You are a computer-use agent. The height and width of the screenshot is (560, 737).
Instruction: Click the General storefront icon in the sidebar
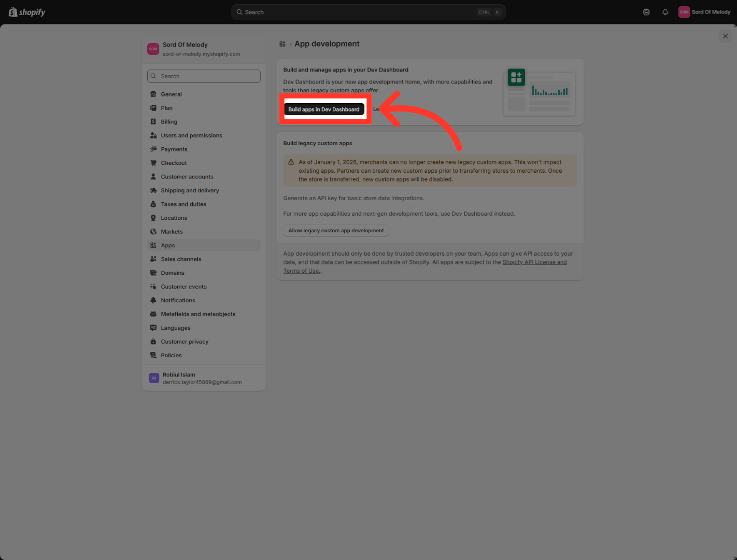[x=153, y=94]
